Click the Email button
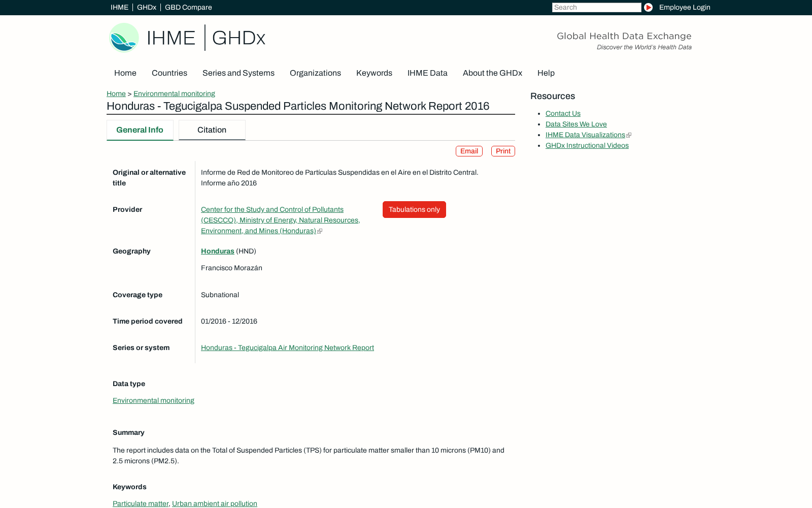 (469, 151)
